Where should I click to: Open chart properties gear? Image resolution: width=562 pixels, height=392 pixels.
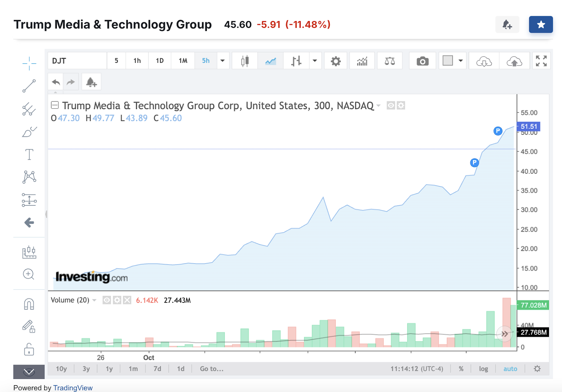[x=336, y=61]
